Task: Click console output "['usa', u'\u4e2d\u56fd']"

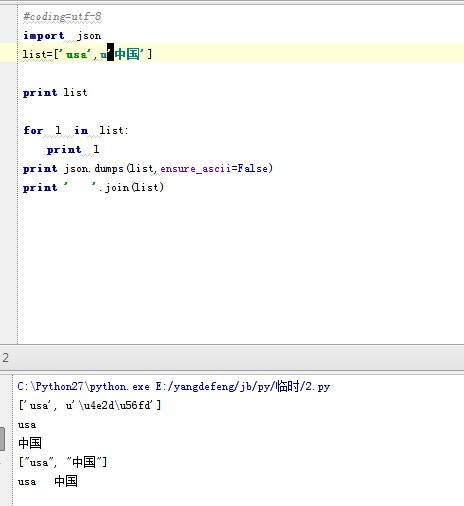Action: [90, 405]
